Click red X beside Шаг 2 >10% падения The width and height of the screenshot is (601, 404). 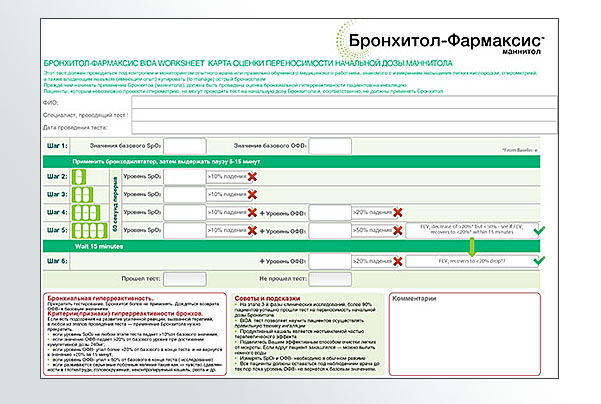click(x=253, y=177)
